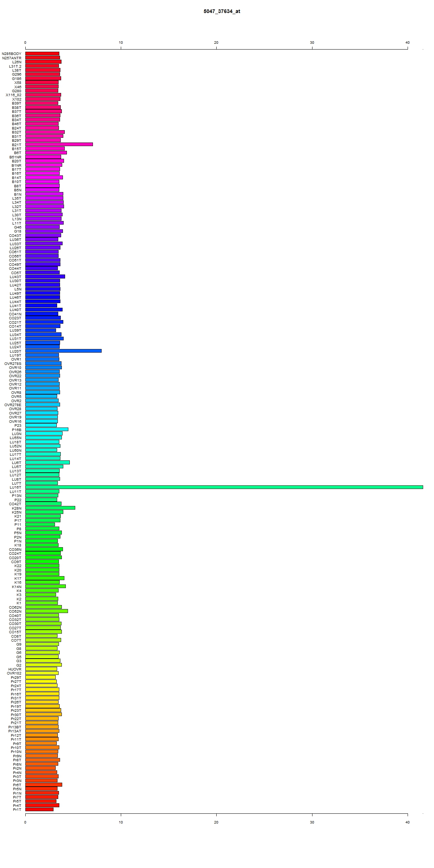
Task: Click the chart title 5047_37634_at
Action: tap(222, 11)
